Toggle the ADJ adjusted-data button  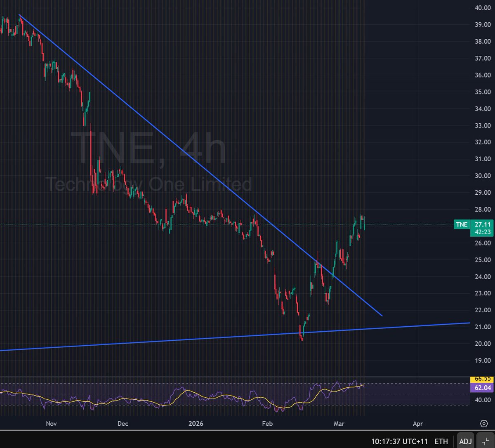[x=465, y=441]
